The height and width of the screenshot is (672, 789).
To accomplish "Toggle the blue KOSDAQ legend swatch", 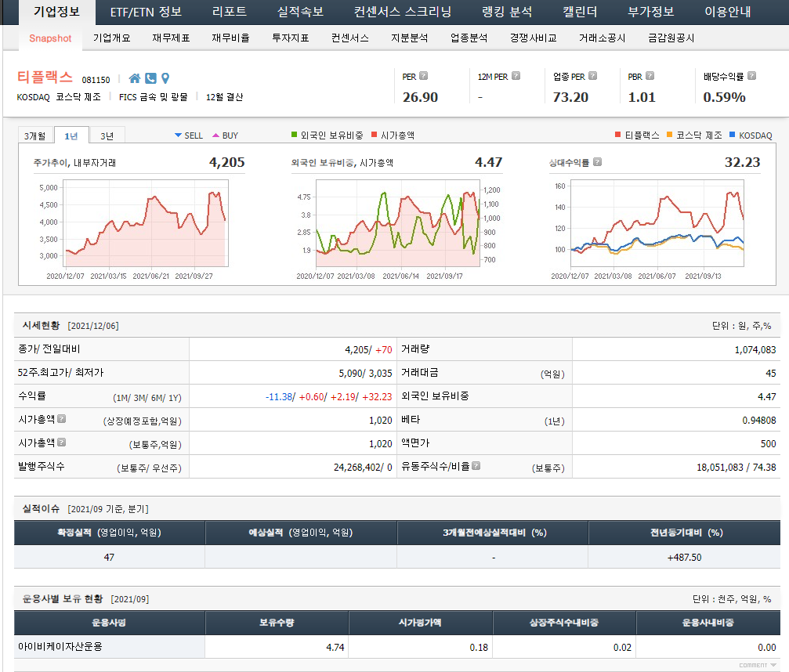I will coord(732,134).
